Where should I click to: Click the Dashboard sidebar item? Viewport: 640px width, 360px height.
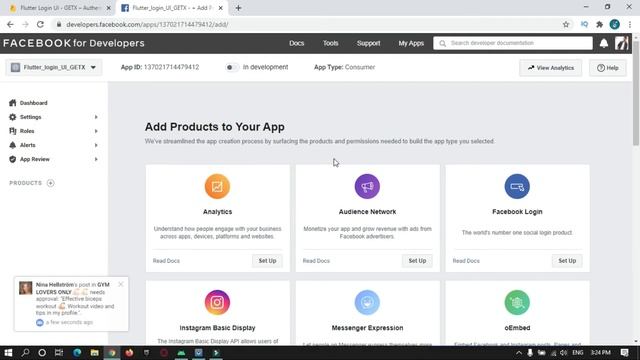coord(33,103)
